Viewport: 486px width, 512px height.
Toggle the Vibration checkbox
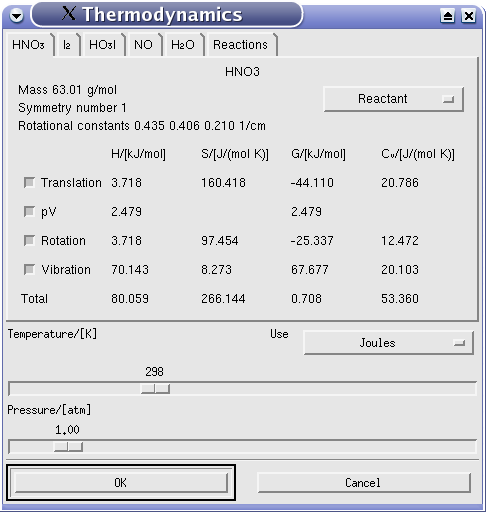pos(29,270)
